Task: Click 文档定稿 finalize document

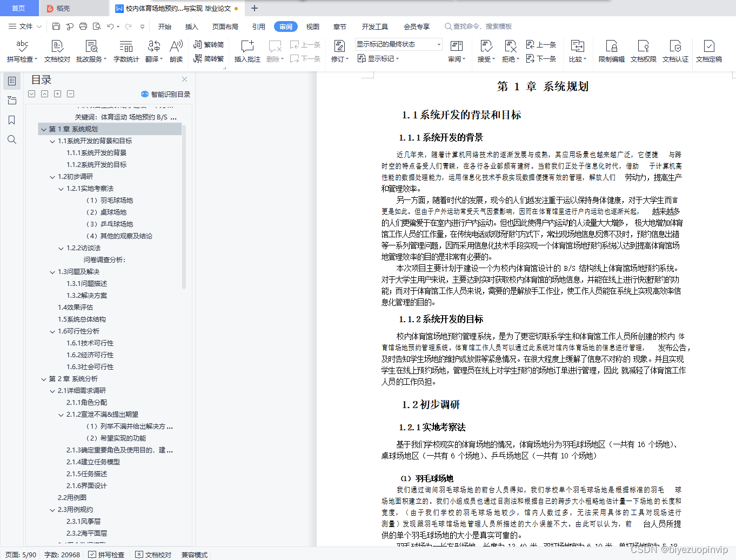Action: (x=709, y=51)
